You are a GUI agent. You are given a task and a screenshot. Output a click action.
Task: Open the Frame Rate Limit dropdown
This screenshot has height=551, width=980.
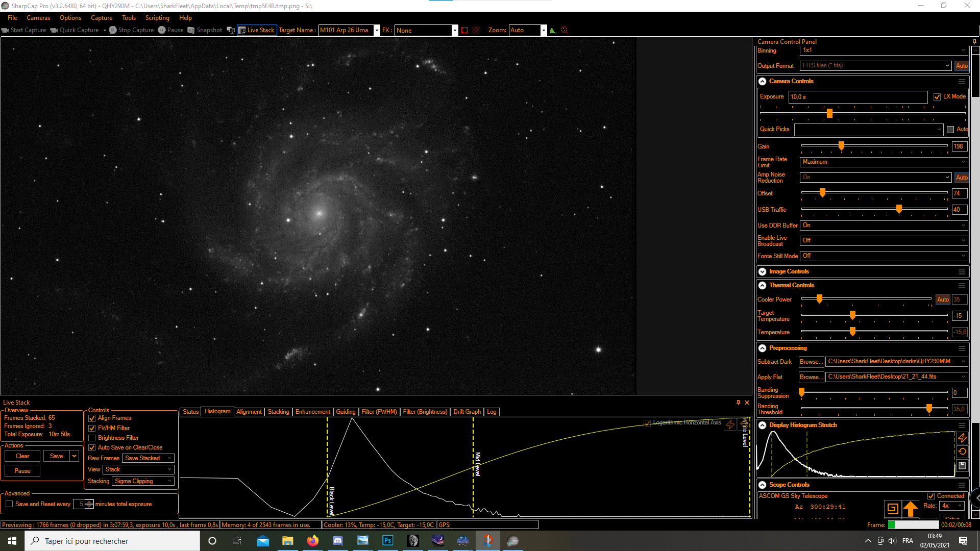tap(884, 162)
